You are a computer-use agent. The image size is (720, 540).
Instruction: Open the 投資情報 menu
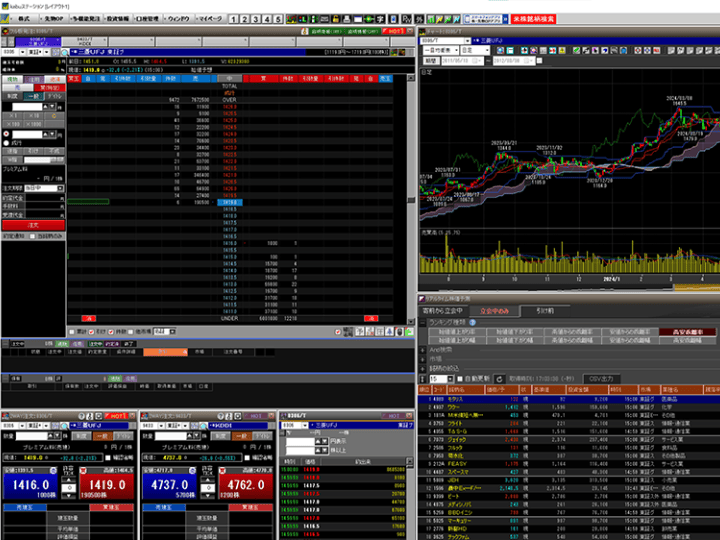click(x=118, y=19)
